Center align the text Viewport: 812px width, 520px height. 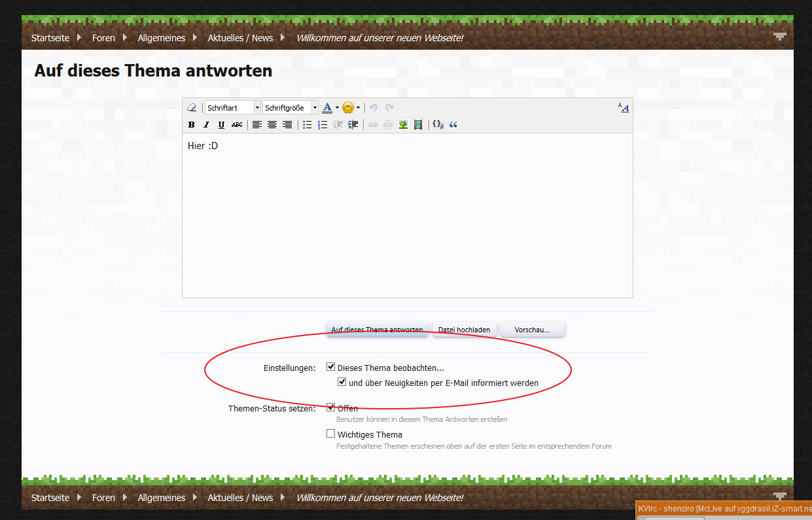pyautogui.click(x=272, y=125)
